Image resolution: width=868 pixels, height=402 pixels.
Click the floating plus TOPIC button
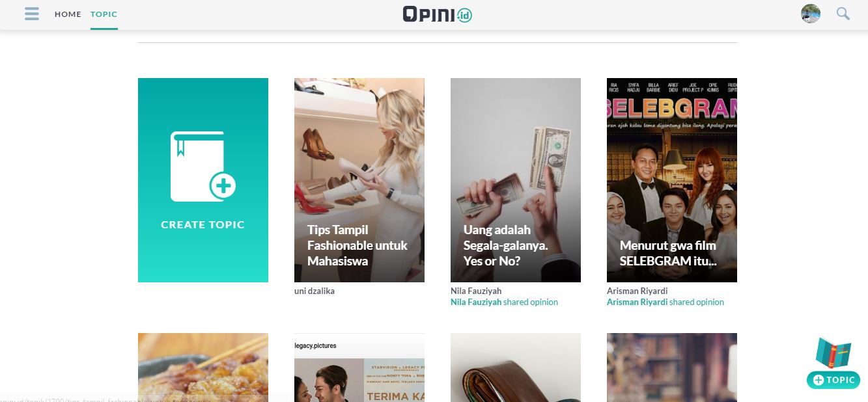point(833,380)
